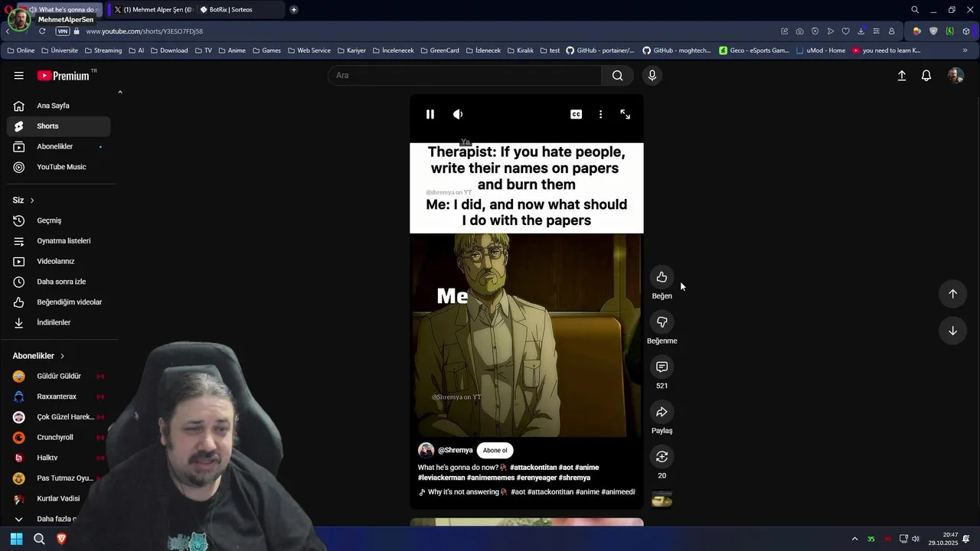Open Crunchyroll subscription channel
Viewport: 980px width, 551px height.
coord(58,438)
